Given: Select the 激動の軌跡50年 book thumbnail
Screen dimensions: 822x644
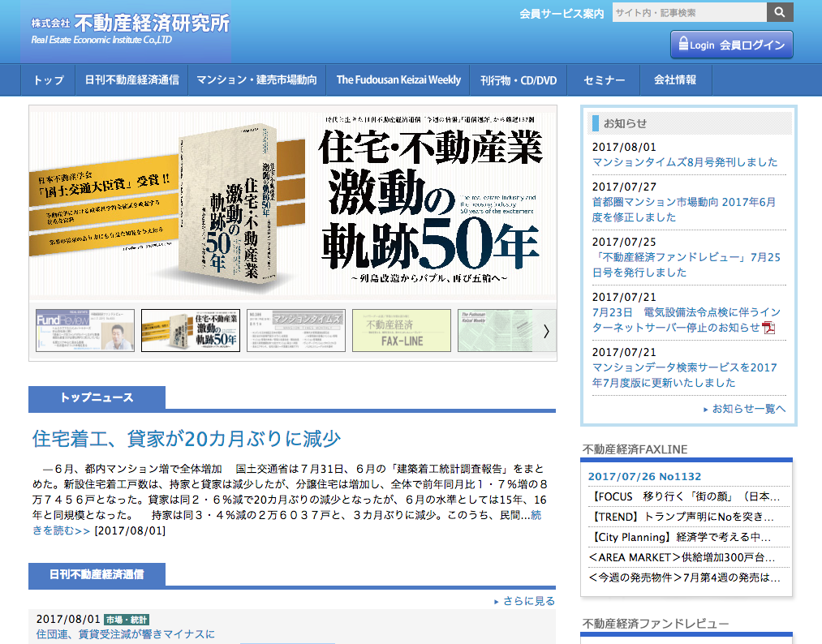Looking at the screenshot, I should coord(190,330).
